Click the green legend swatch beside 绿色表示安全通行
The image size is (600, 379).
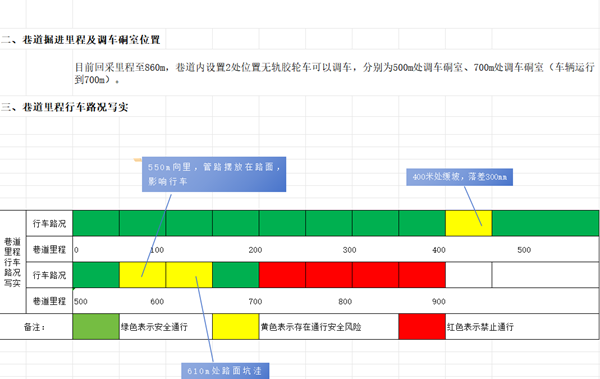(96, 327)
